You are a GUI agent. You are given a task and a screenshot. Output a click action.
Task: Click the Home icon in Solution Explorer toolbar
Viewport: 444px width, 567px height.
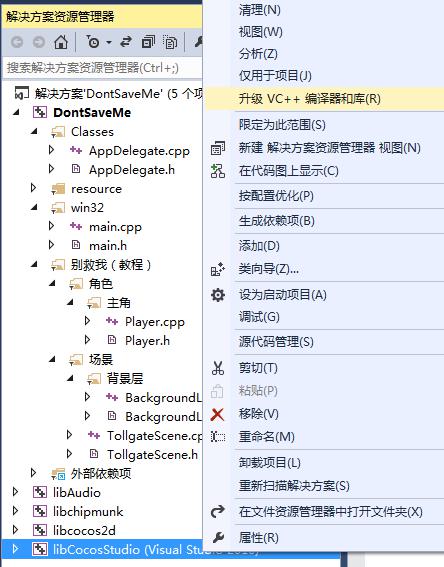61,42
